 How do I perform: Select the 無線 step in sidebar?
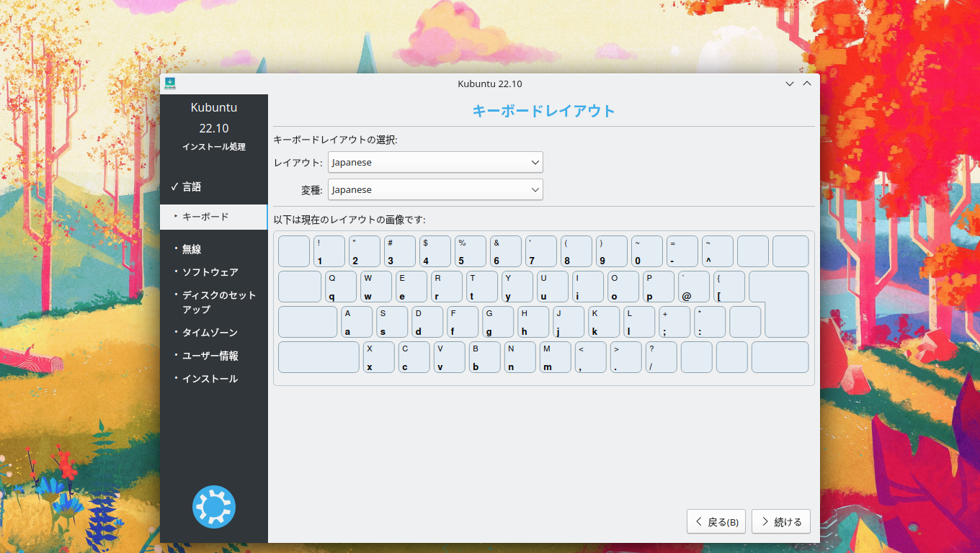click(192, 249)
